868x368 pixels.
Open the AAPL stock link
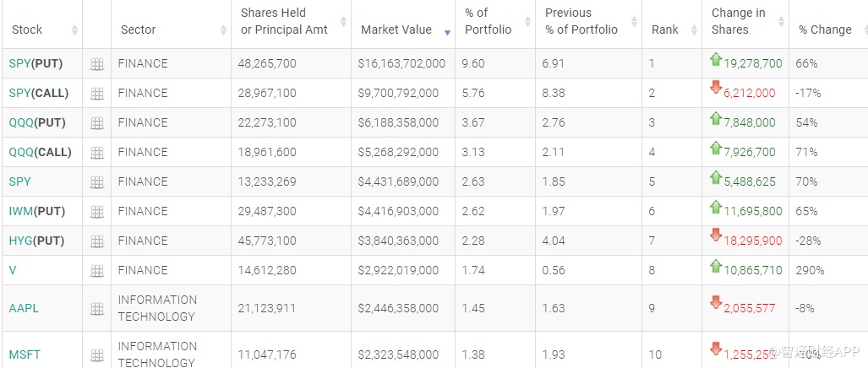24,308
